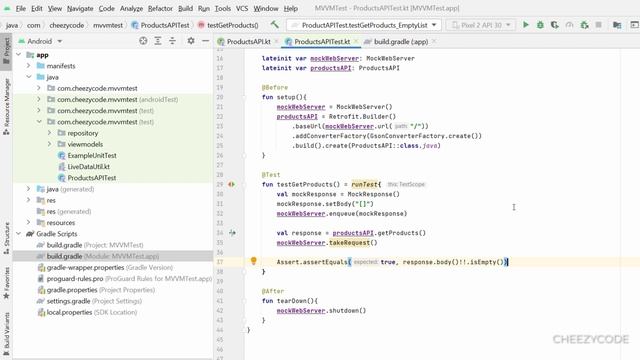Viewport: 640px width, 360px height.
Task: Place cursor after Assert.assertEquals line end
Action: click(x=507, y=262)
